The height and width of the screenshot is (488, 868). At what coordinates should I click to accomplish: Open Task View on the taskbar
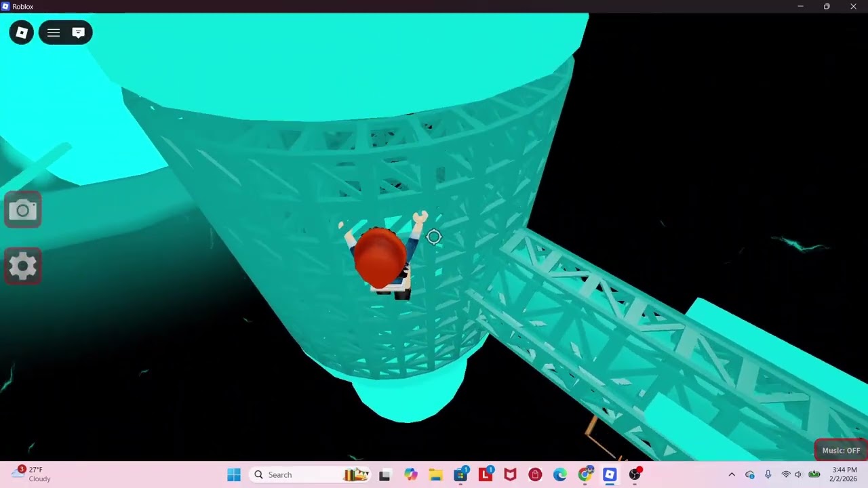pyautogui.click(x=384, y=474)
